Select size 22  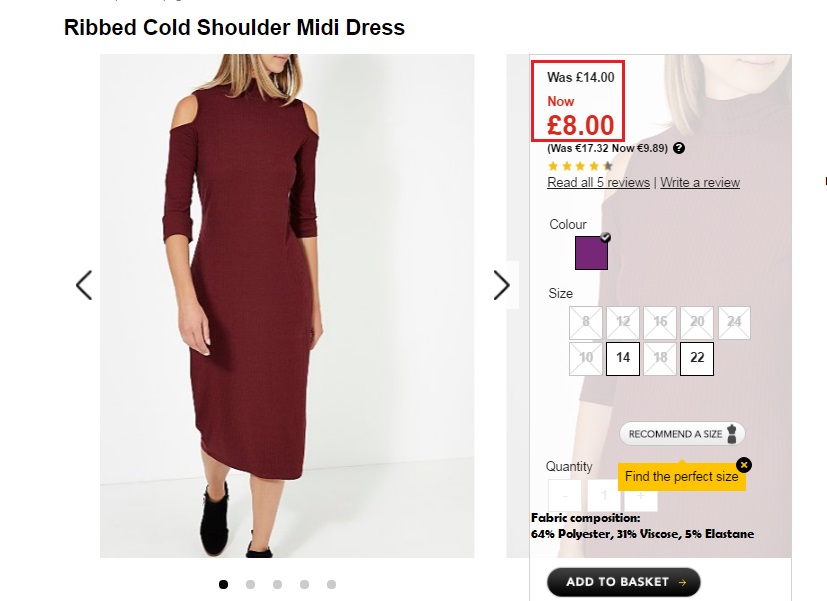[697, 358]
